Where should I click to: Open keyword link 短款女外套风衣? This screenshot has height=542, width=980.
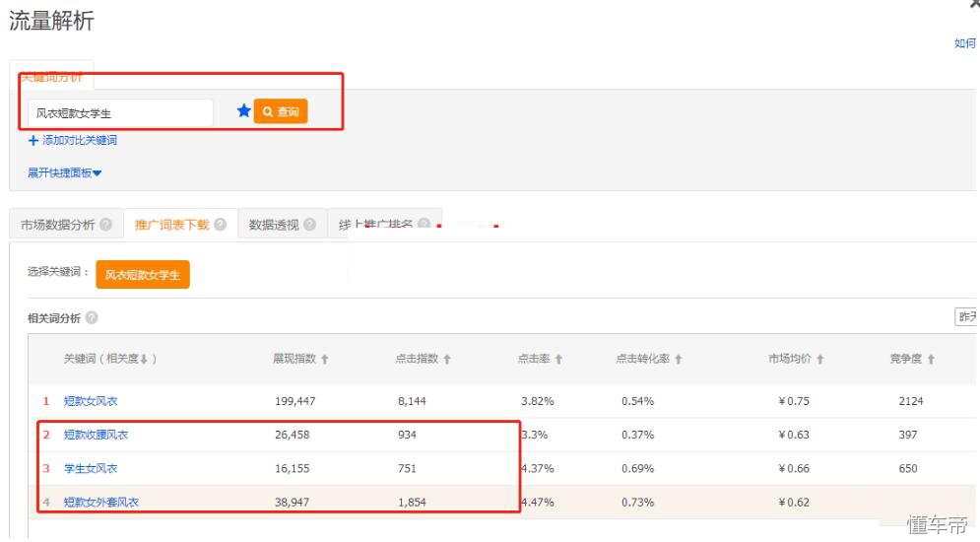pyautogui.click(x=101, y=502)
